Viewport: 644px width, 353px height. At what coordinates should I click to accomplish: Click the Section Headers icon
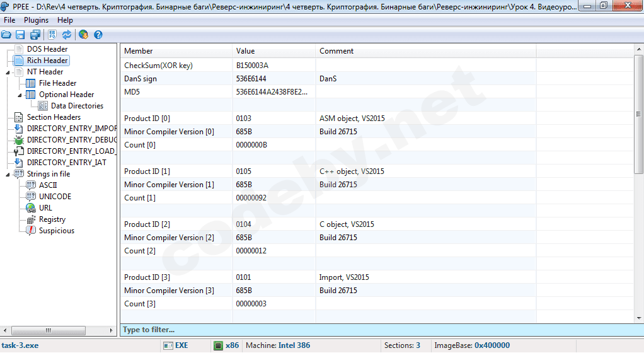tap(18, 117)
